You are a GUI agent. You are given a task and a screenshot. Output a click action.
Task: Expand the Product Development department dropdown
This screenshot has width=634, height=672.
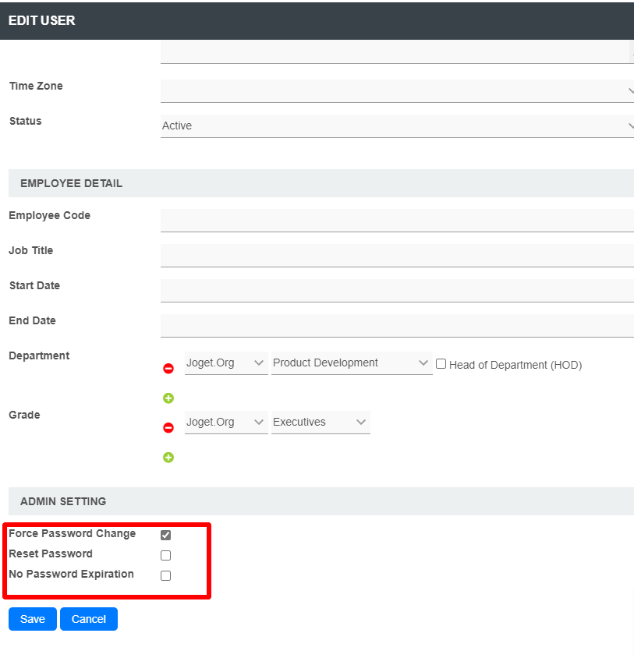(x=352, y=363)
